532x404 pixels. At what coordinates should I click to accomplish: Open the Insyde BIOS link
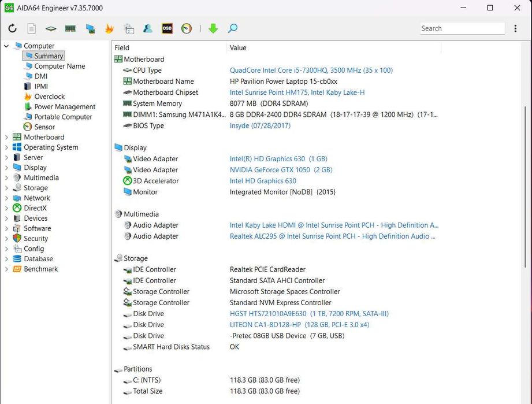click(260, 125)
